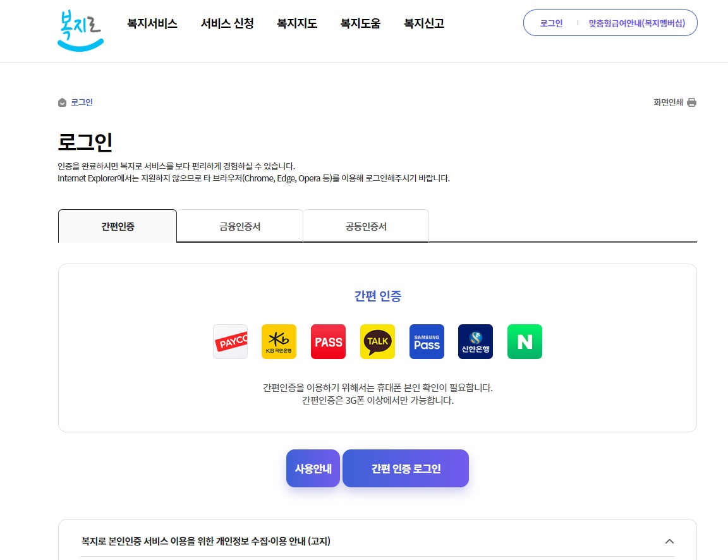Switch to the 금융인증서 tab
This screenshot has width=728, height=560.
pyautogui.click(x=240, y=226)
